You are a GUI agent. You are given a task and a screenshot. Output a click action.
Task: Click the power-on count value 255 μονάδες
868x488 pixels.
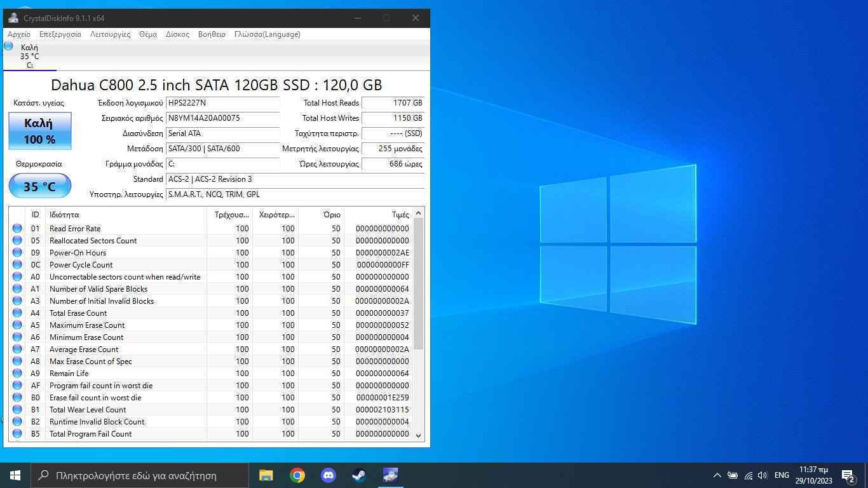point(393,149)
